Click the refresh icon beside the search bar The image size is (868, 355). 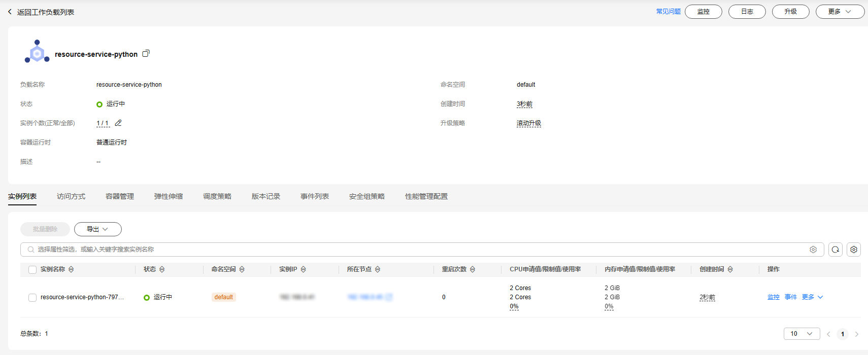[836, 250]
